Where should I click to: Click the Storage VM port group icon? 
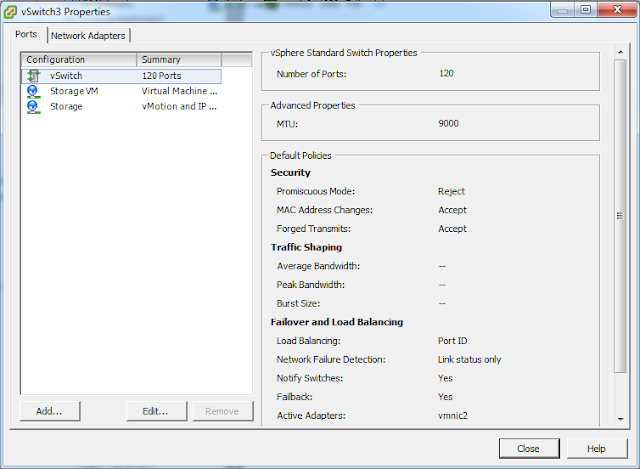[x=33, y=91]
